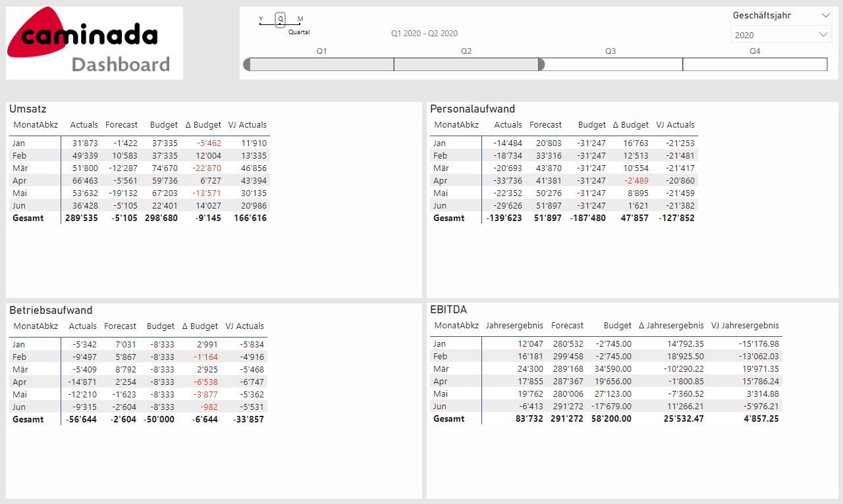
Task: Select the Quarter (Q) granularity marker
Action: 281,20
